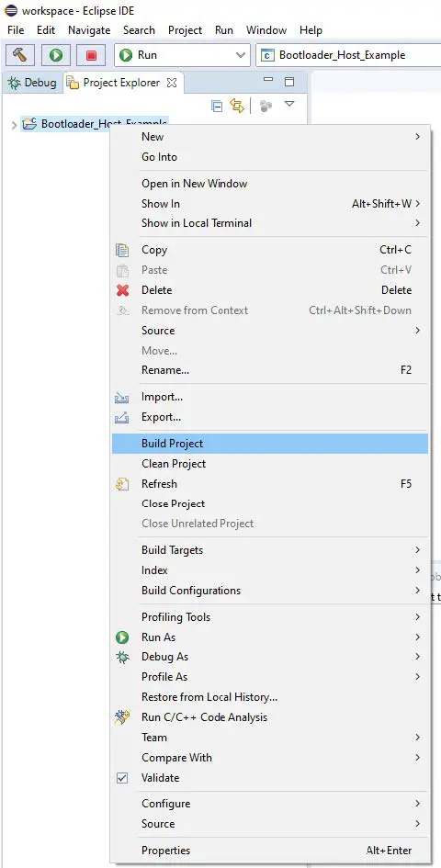Screen dimensions: 441x868
Task: Click the Collapse All icon
Action: point(218,107)
